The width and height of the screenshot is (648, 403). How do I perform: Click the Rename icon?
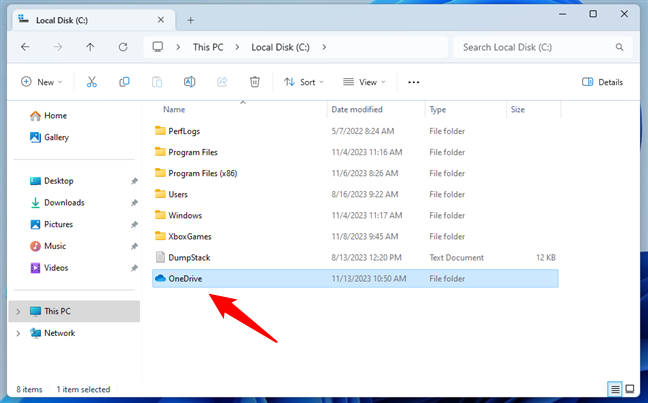189,82
